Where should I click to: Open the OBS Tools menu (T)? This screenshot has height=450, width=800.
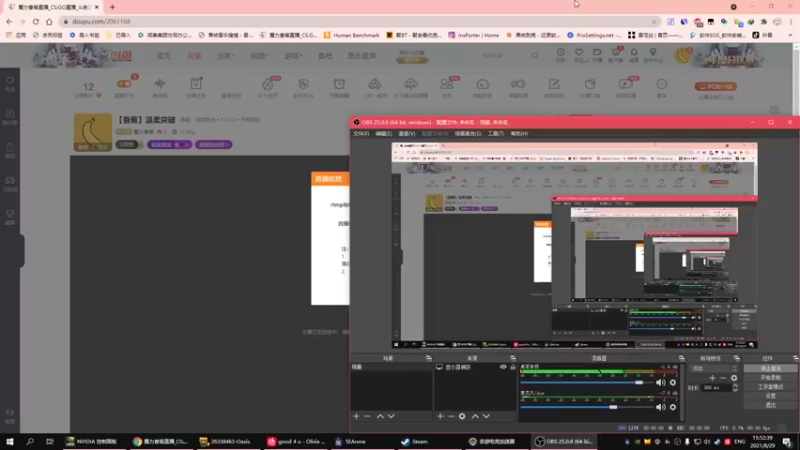click(495, 134)
